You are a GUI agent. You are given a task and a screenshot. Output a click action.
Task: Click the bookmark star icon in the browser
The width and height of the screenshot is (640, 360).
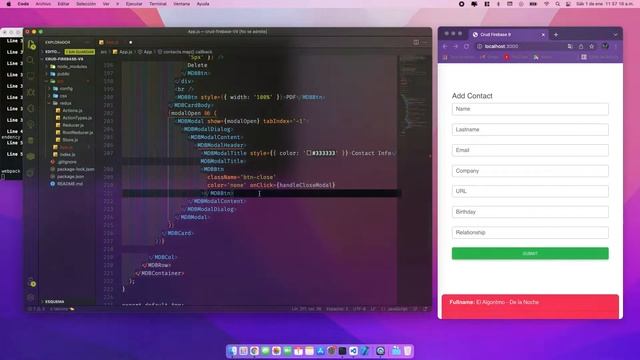(591, 47)
